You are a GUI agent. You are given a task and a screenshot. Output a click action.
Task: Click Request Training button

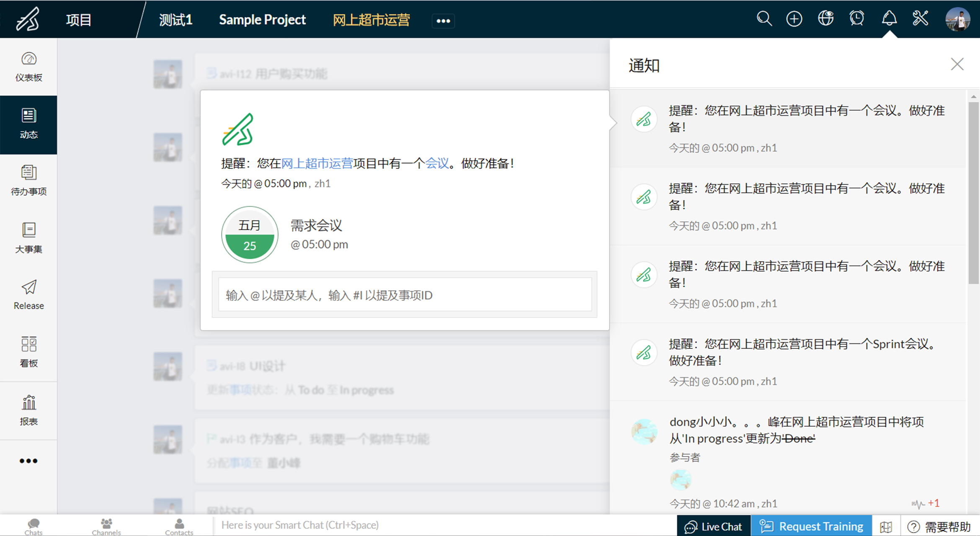pyautogui.click(x=812, y=526)
